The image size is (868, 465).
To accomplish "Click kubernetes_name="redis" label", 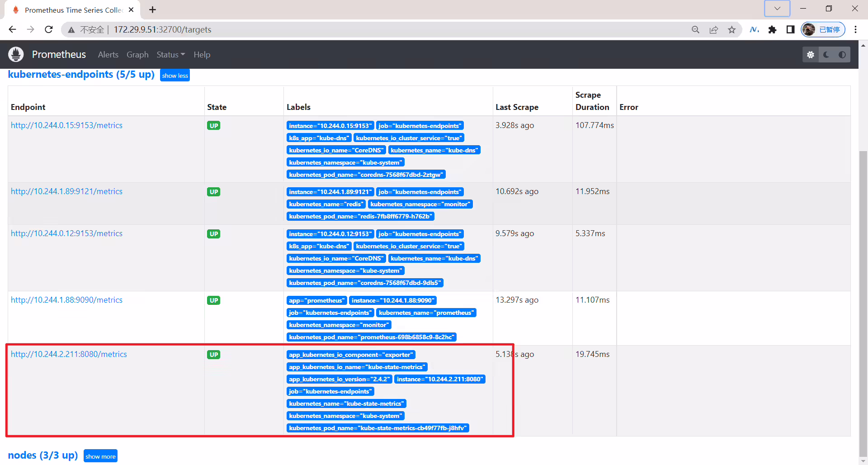I will (x=326, y=204).
